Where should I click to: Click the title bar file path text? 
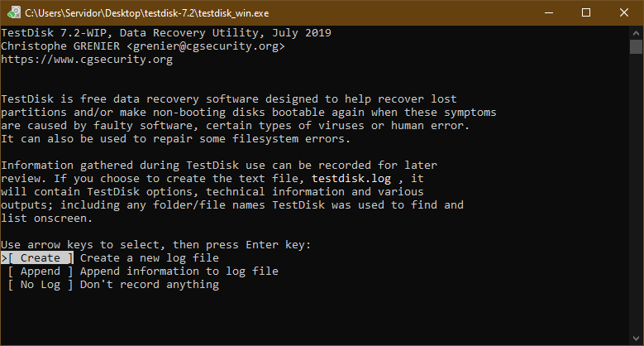[146, 13]
